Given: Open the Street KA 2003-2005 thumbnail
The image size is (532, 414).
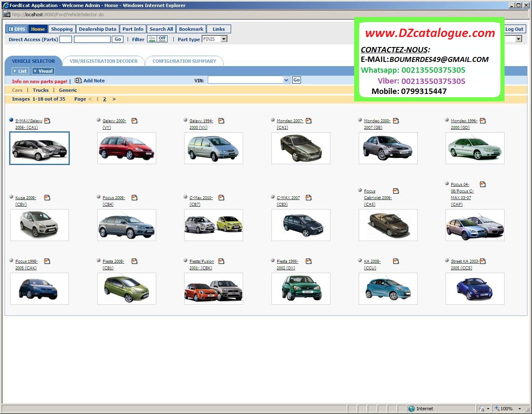Looking at the screenshot, I should pyautogui.click(x=475, y=288).
